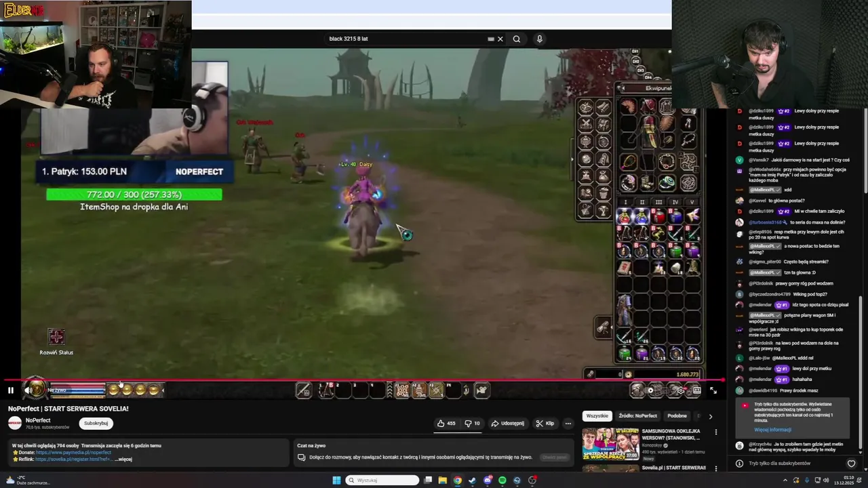This screenshot has width=868, height=488.
Task: Open options for the SAMSUNGOWA ODKLEJKA video
Action: tap(715, 432)
